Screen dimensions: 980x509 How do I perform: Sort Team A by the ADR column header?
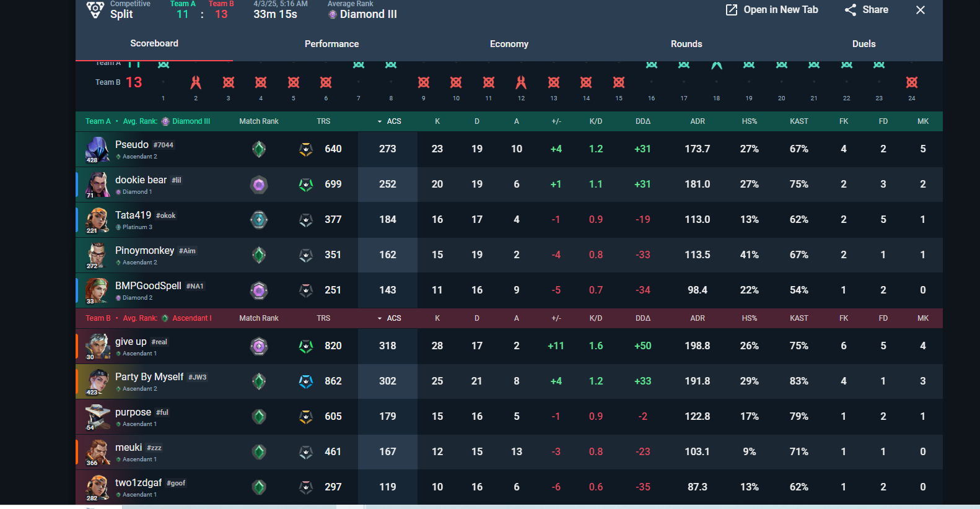coord(698,121)
